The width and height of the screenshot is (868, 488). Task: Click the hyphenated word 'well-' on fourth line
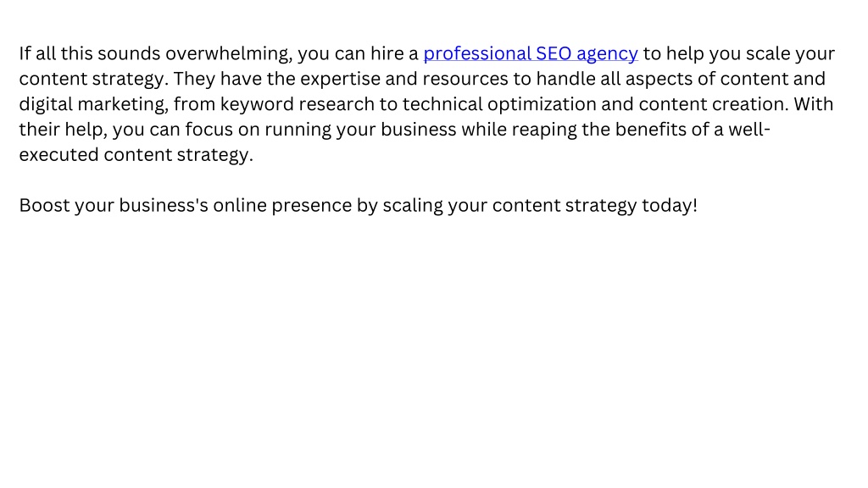tap(749, 130)
